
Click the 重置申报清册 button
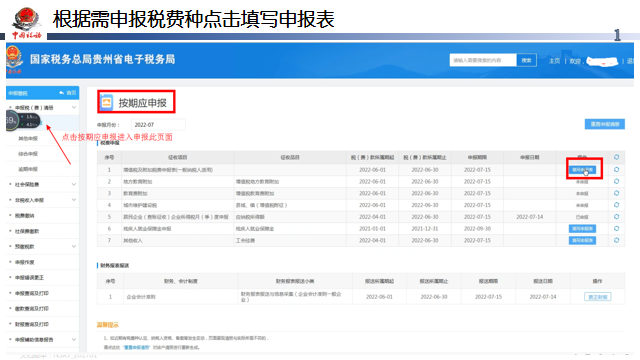[x=604, y=124]
